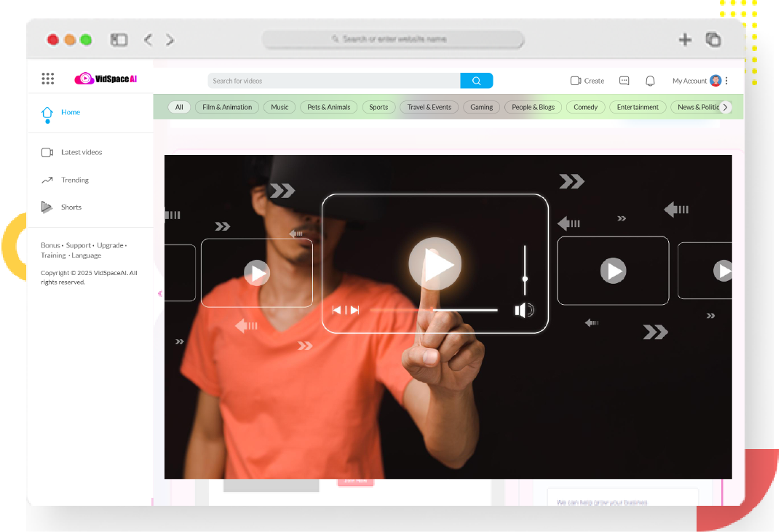This screenshot has height=532, width=781.
Task: Click the My Account label
Action: [690, 81]
